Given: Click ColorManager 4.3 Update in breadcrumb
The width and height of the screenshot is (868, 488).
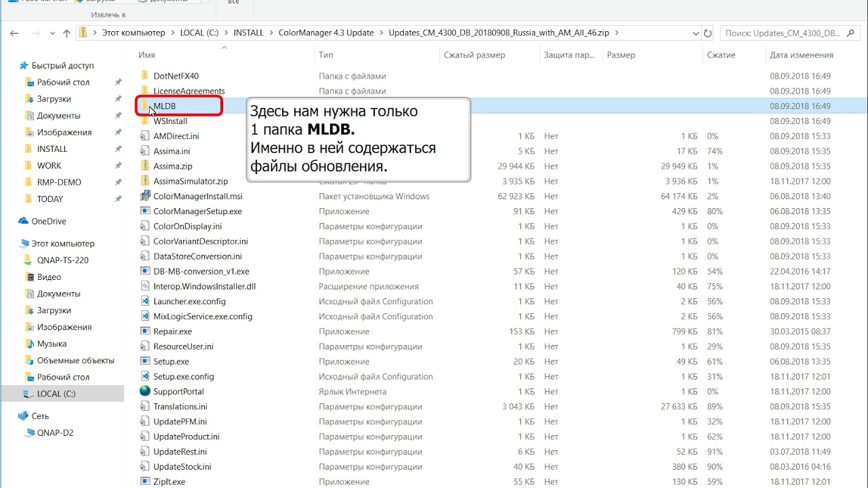Looking at the screenshot, I should click(x=326, y=33).
